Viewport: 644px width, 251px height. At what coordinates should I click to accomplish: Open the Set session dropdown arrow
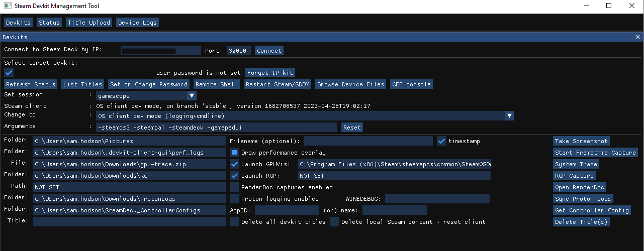coord(192,95)
